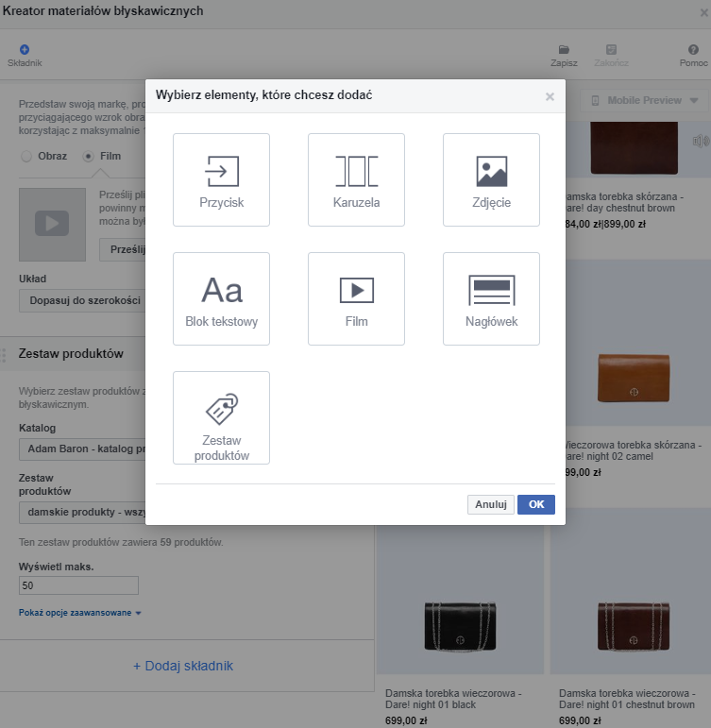Click the Wyświetl maks. input field
The width and height of the screenshot is (711, 728).
pyautogui.click(x=78, y=585)
